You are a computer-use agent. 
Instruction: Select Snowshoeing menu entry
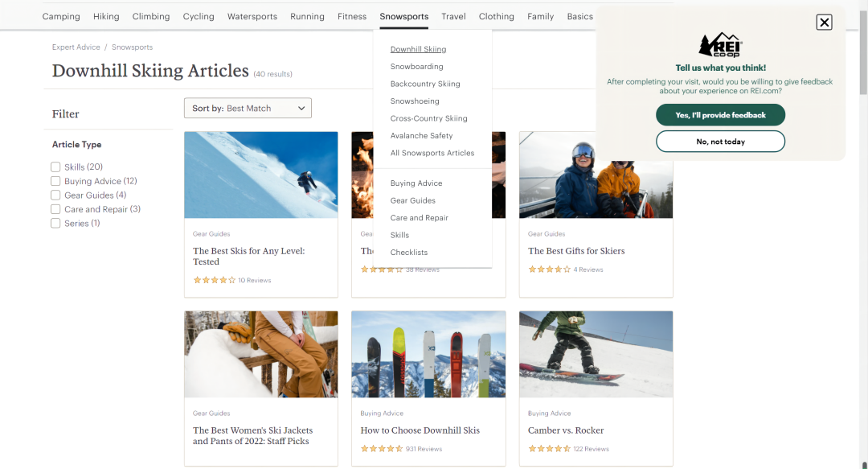tap(415, 101)
